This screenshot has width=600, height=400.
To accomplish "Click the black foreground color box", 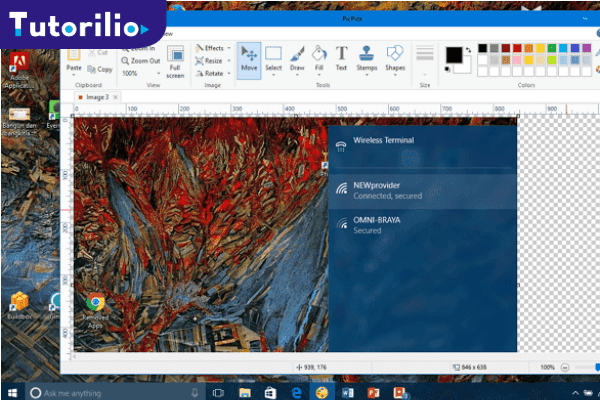I will point(453,55).
